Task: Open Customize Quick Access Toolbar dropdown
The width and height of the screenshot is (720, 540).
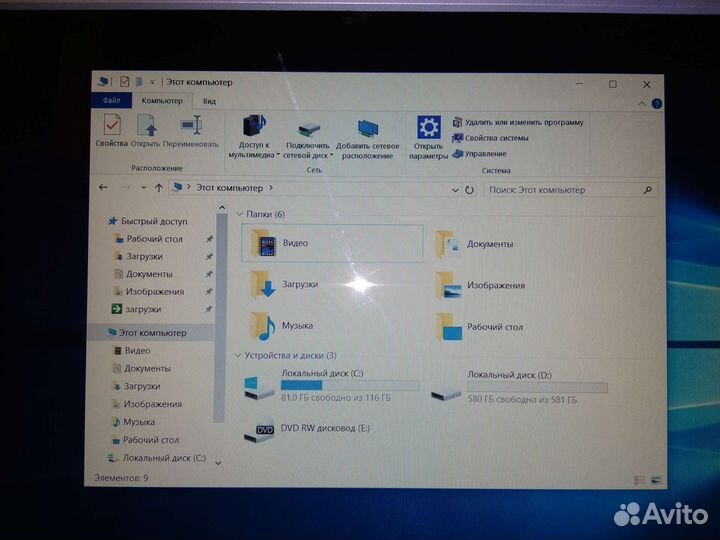Action: coord(152,82)
